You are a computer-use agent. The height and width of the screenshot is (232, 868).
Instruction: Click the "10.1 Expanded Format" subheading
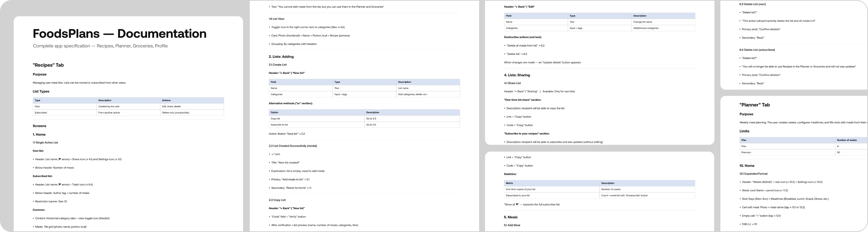pos(753,174)
